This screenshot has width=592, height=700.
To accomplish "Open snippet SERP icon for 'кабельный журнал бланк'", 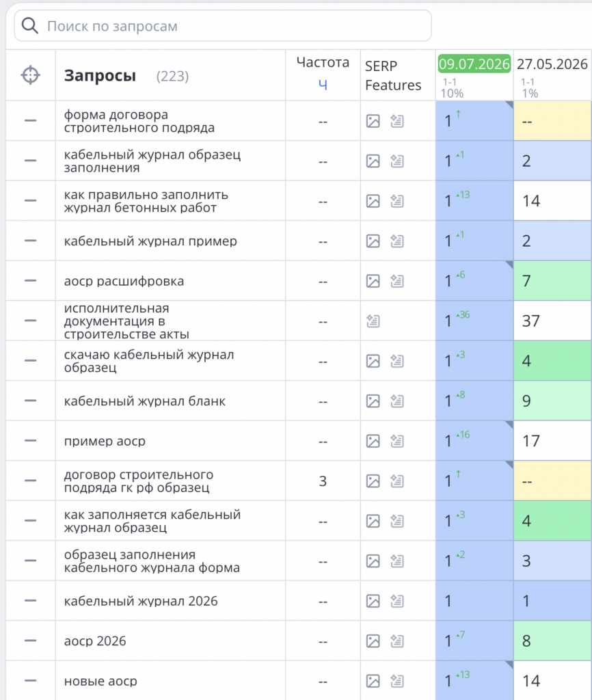I will pos(397,401).
